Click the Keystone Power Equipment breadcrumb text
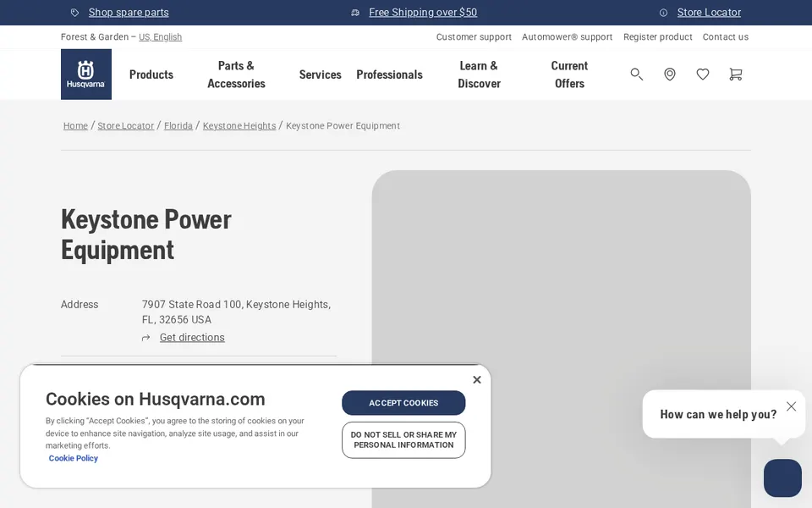812x508 pixels. 343,126
